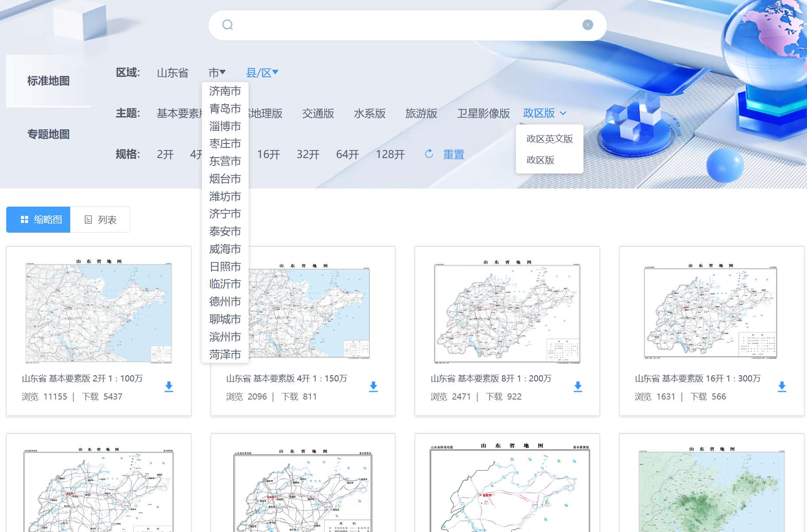Click inside the search input field

[407, 25]
